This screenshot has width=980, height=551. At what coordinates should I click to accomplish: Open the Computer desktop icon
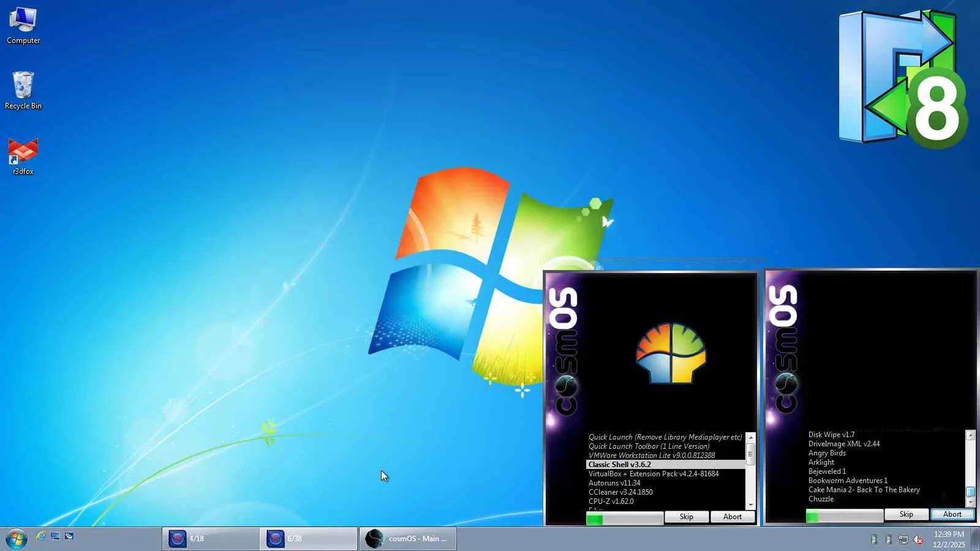pos(23,26)
